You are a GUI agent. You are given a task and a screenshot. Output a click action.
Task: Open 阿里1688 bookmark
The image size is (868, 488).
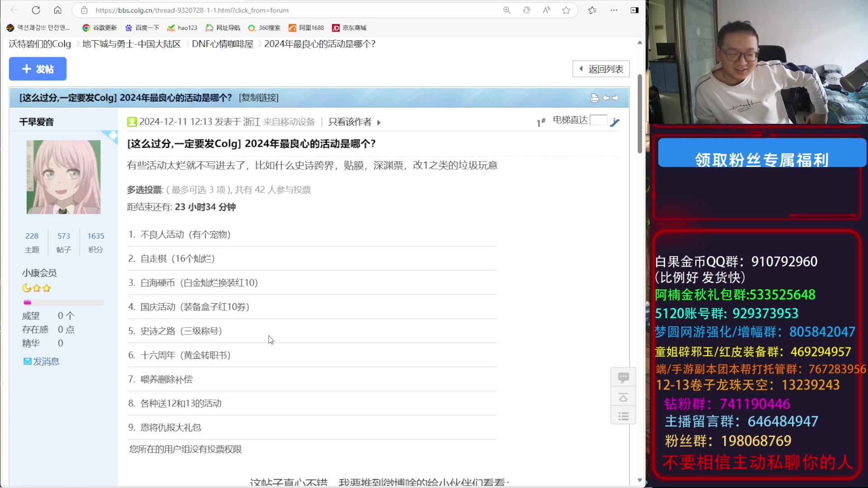[x=306, y=28]
